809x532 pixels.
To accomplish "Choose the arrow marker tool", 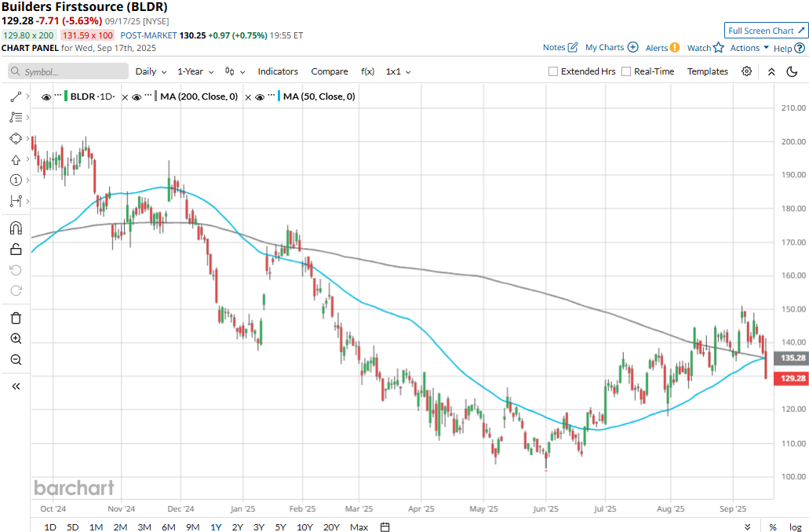I will coord(16,159).
